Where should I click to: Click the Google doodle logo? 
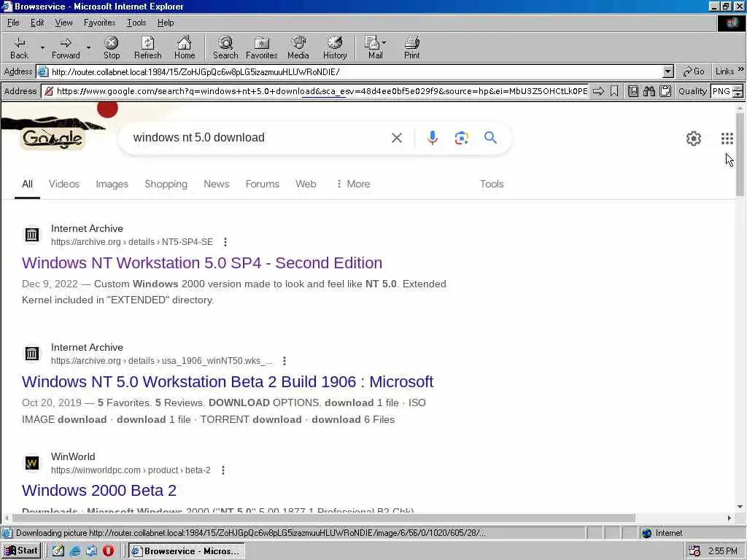point(53,138)
